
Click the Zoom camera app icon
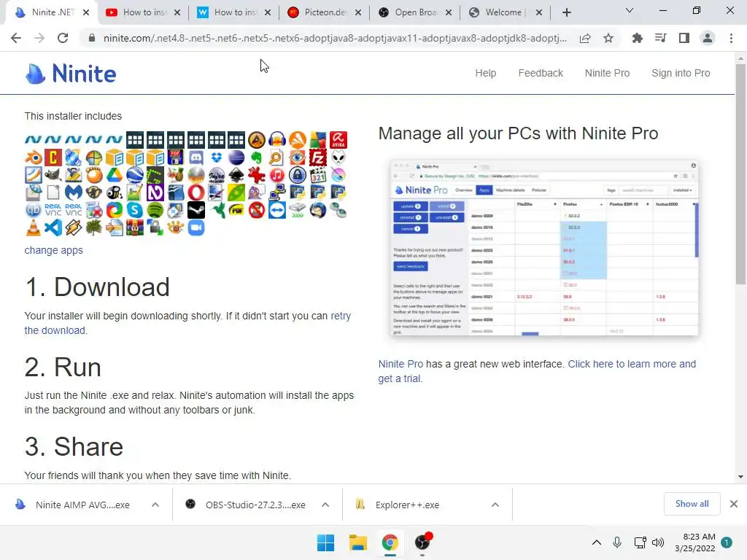click(196, 227)
